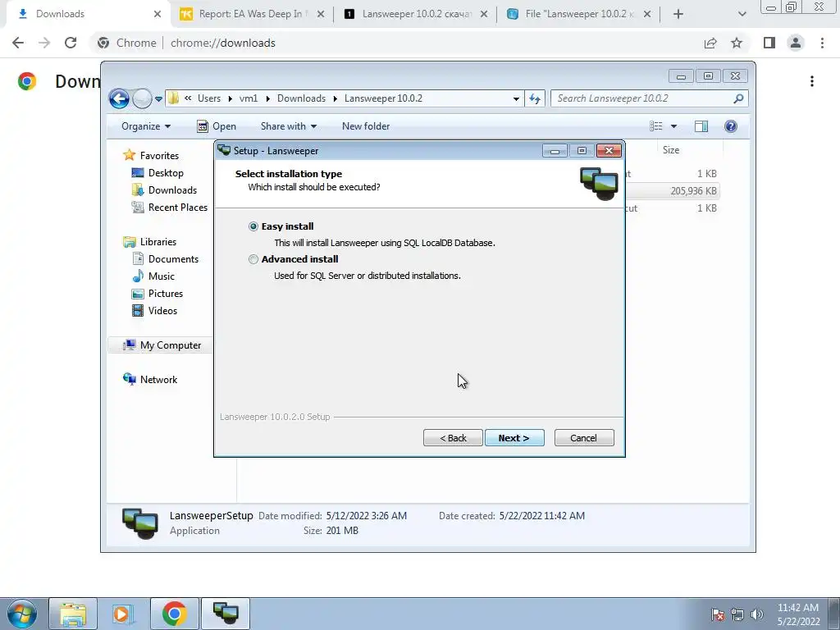
Task: Click the Explorer help icon
Action: click(x=731, y=126)
